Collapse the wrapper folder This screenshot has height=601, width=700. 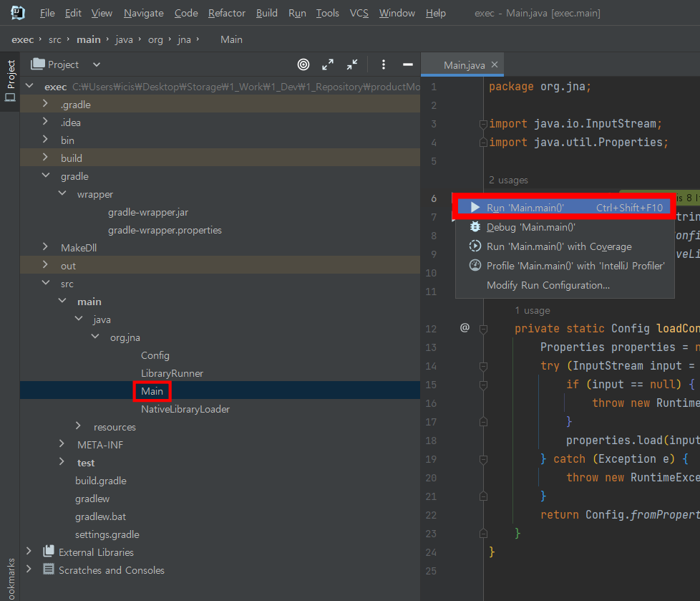[62, 193]
